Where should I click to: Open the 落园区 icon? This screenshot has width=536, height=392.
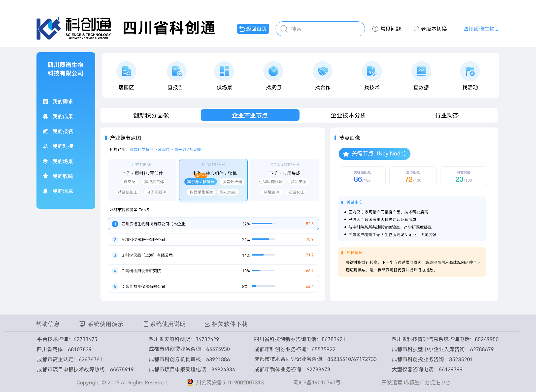point(126,71)
